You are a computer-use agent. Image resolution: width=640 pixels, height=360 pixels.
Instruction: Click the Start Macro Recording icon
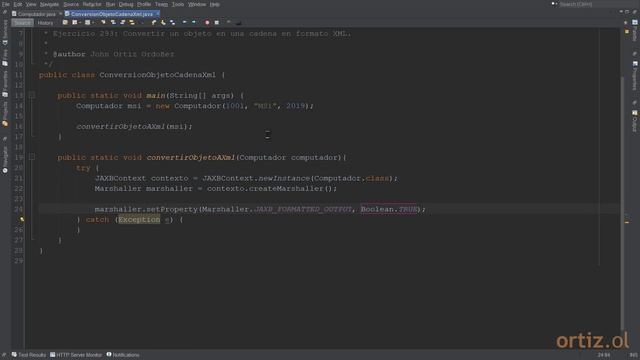point(207,22)
